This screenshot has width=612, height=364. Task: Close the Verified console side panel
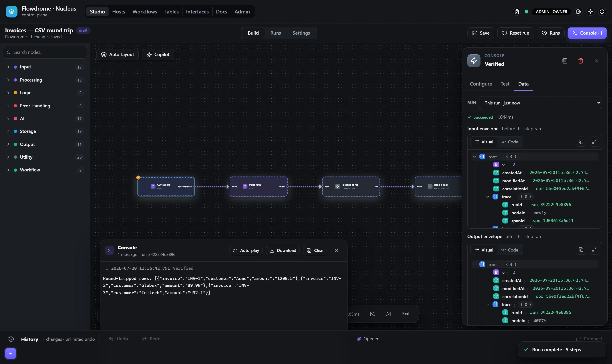tap(596, 61)
